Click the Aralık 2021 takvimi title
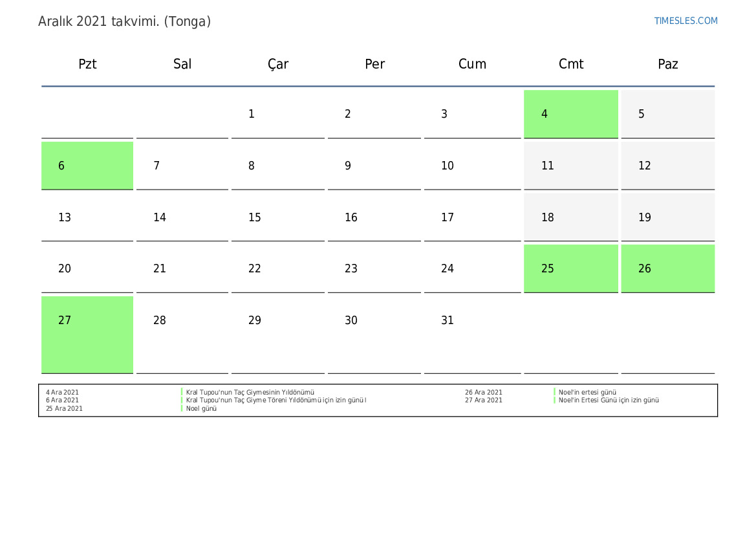This screenshot has height=535, width=756. click(x=124, y=21)
